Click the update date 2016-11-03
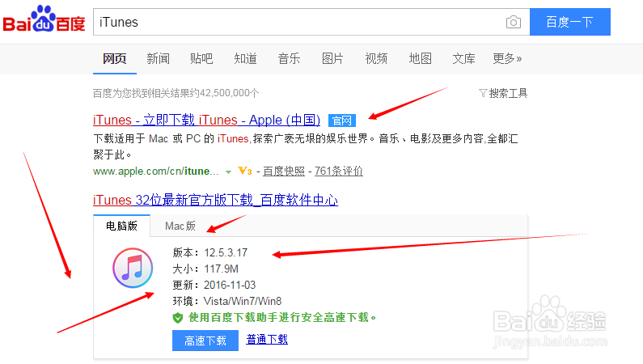The image size is (643, 364). [x=230, y=285]
